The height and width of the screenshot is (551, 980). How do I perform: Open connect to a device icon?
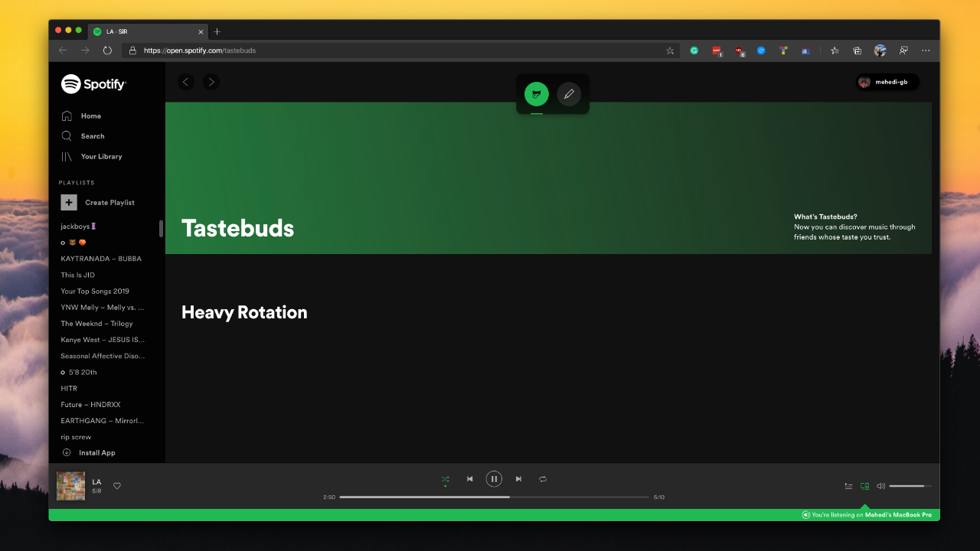tap(864, 486)
